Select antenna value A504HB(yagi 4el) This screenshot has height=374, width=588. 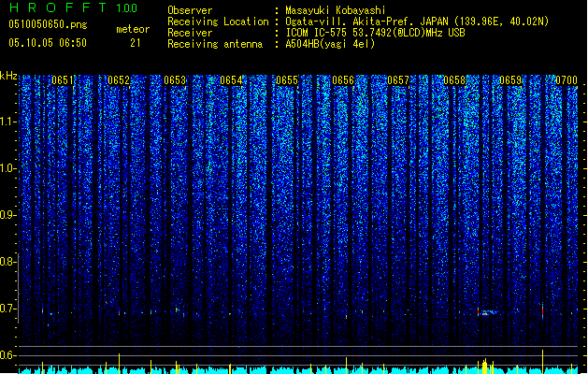coord(330,44)
